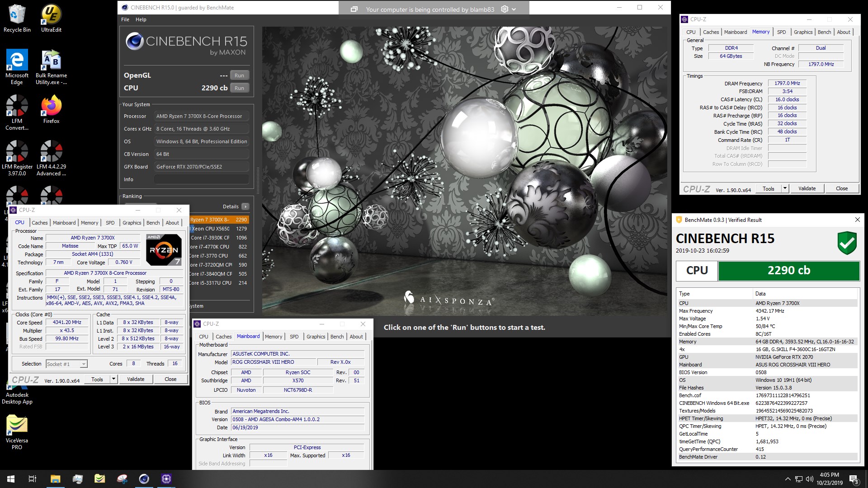Click Memory row in BenchMate results
Image resolution: width=868 pixels, height=488 pixels.
[767, 342]
